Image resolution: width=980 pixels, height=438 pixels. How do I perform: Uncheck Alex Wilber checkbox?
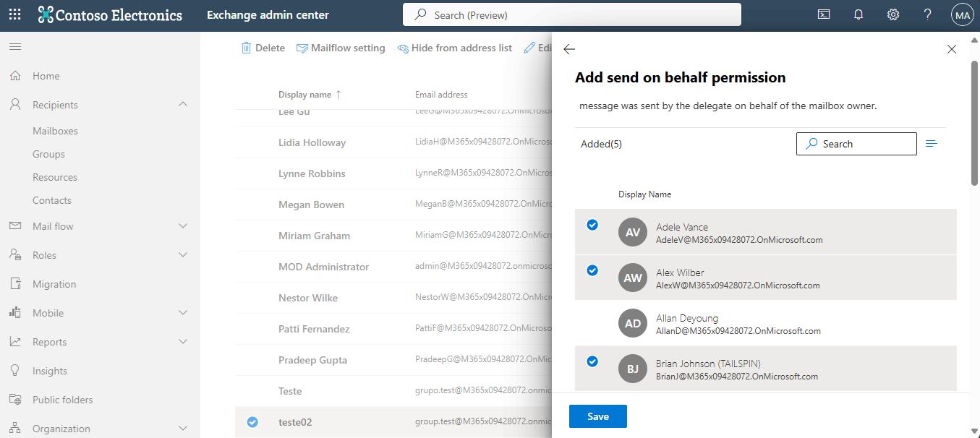tap(592, 270)
